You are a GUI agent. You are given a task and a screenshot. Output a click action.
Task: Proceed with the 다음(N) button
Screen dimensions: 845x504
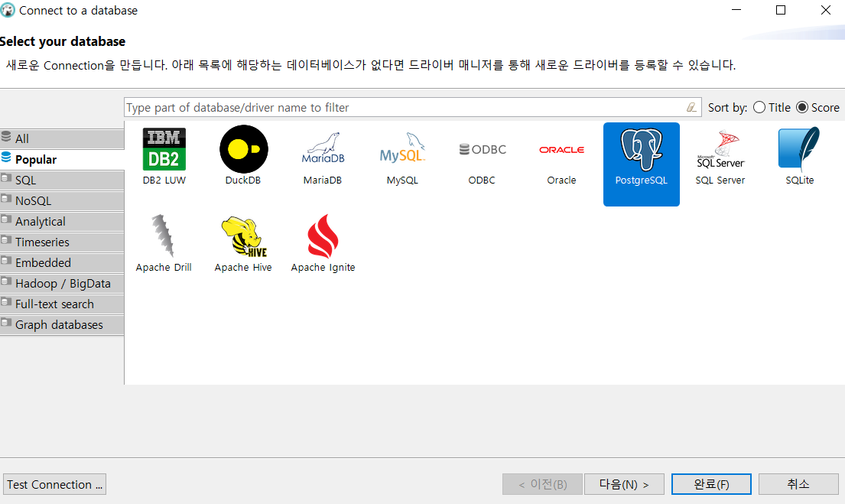[624, 484]
